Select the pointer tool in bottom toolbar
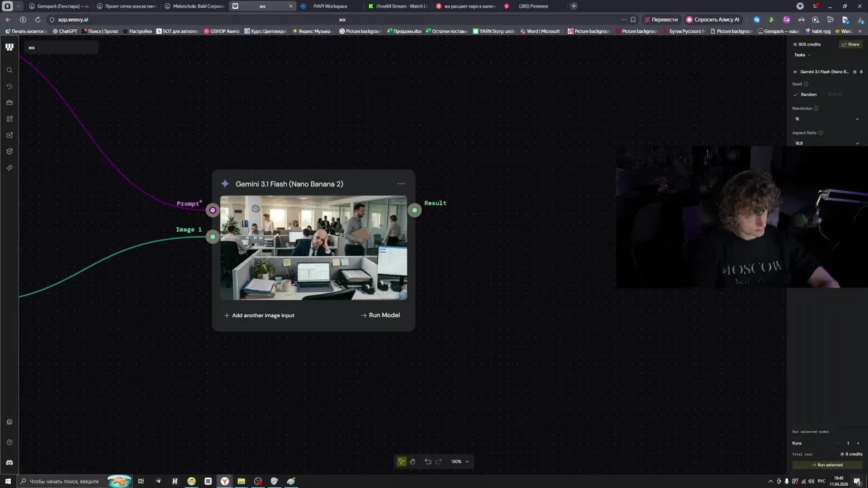The image size is (868, 488). [401, 462]
